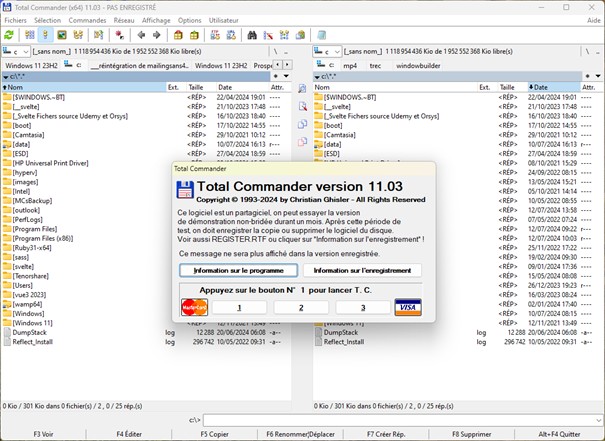This screenshot has height=441, width=605.
Task: Click the F5 Copier function button
Action: tap(216, 434)
